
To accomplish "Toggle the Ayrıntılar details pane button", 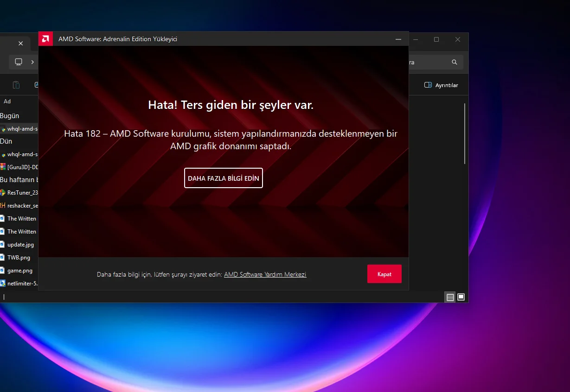I will click(441, 85).
